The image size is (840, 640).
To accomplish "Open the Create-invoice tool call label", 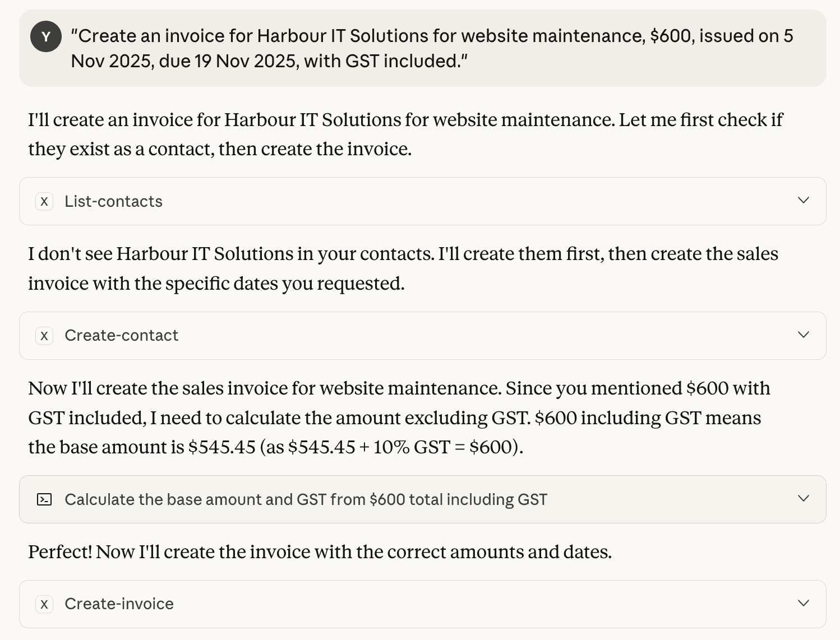I will 119,604.
